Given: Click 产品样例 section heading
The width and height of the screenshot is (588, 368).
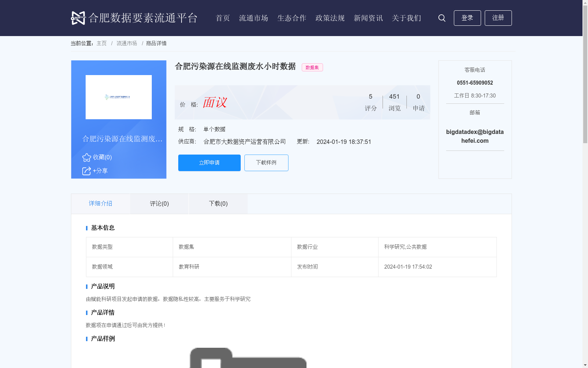Looking at the screenshot, I should tap(103, 339).
